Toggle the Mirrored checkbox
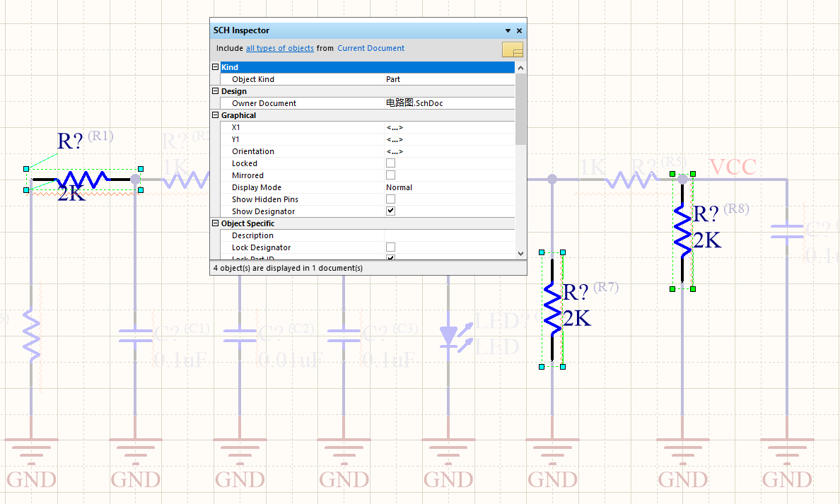Viewport: 840px width, 504px height. (390, 175)
